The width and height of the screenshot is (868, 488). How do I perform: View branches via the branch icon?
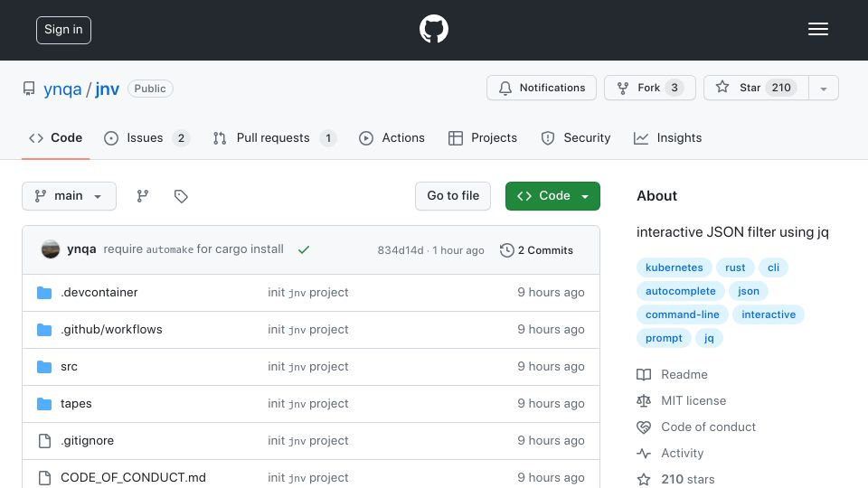point(143,196)
